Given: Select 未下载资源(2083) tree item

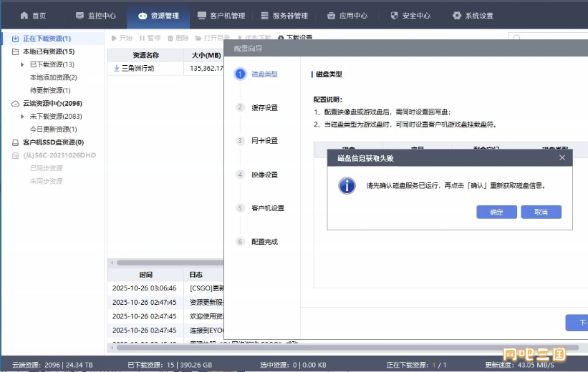Looking at the screenshot, I should click(x=56, y=116).
